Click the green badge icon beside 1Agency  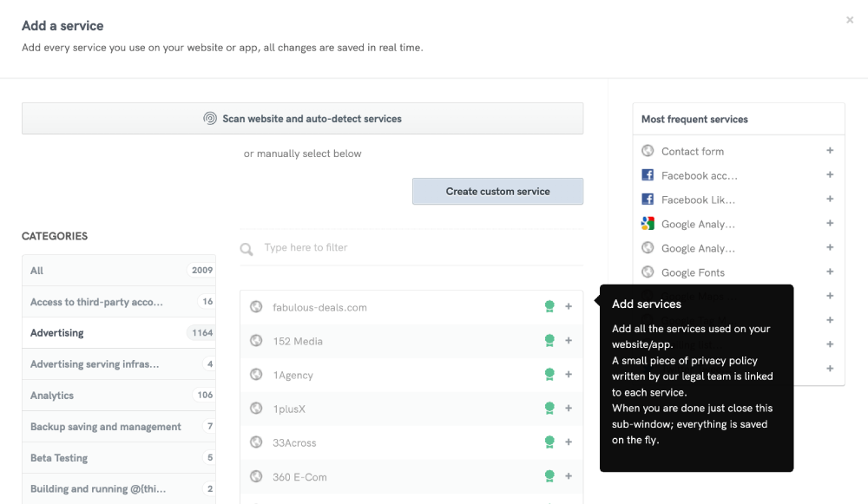[x=549, y=375]
